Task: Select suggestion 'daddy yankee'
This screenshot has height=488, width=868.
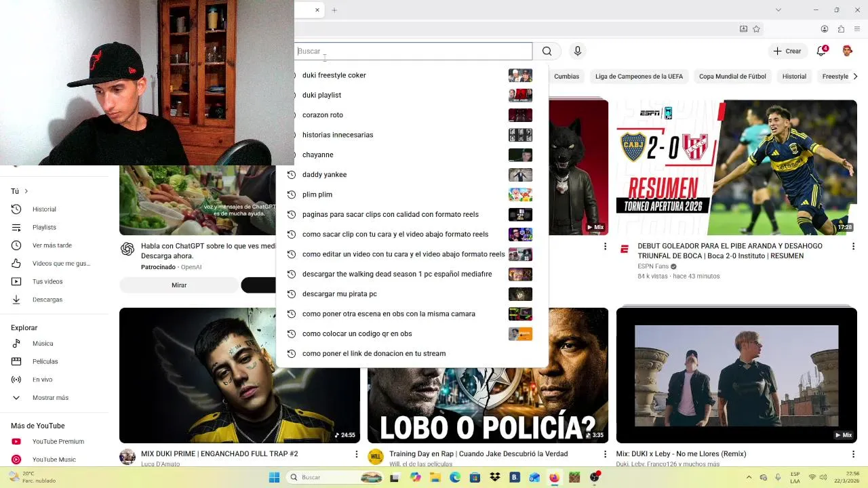Action: pos(412,175)
